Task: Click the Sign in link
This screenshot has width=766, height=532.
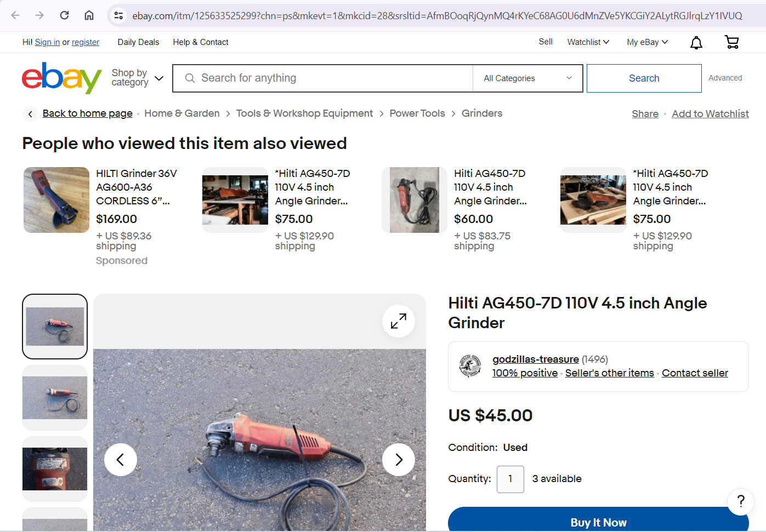Action: pos(47,42)
